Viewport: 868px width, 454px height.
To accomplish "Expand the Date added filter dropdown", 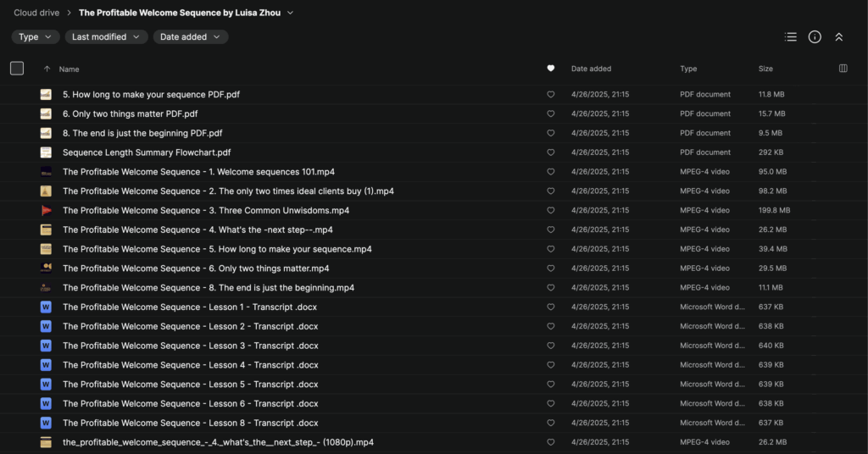I will pos(191,37).
